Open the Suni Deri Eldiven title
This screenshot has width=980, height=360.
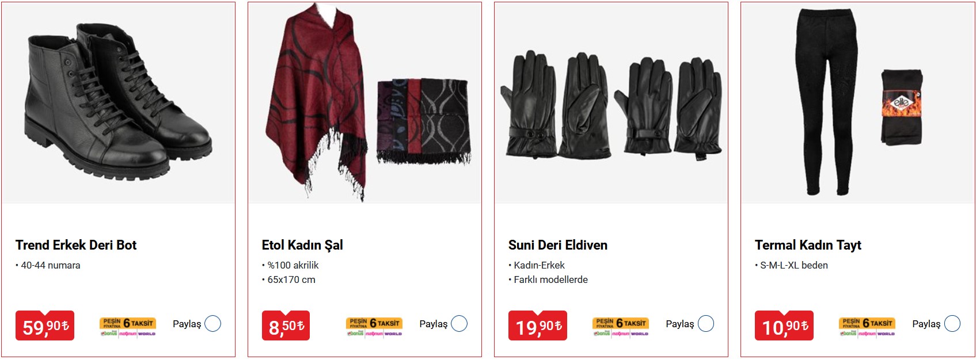(558, 245)
